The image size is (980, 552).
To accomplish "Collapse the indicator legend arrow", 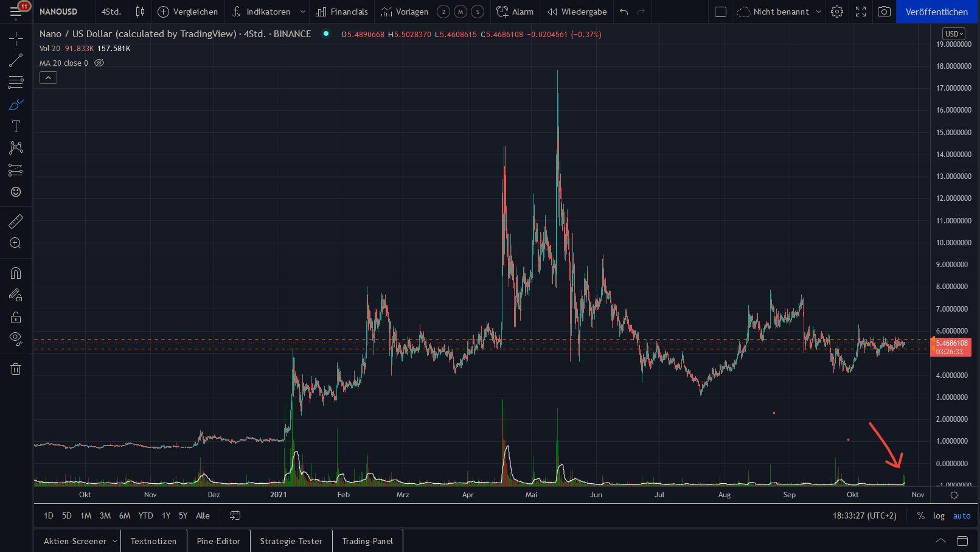I will point(48,77).
